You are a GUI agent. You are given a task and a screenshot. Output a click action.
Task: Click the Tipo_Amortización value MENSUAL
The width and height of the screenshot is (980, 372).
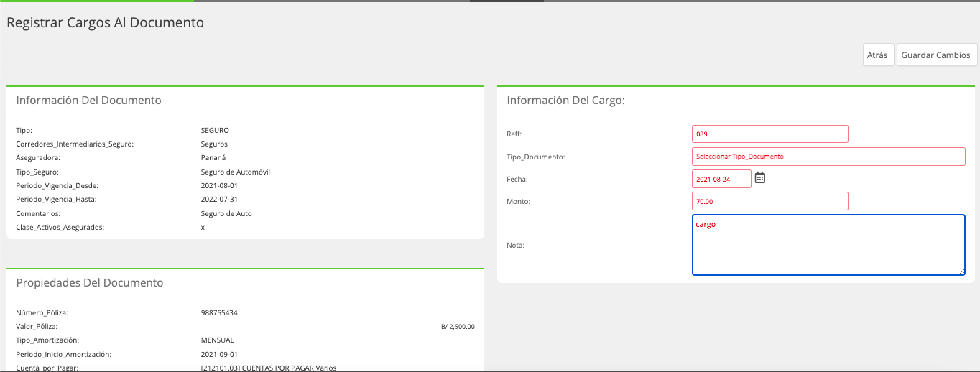point(218,340)
